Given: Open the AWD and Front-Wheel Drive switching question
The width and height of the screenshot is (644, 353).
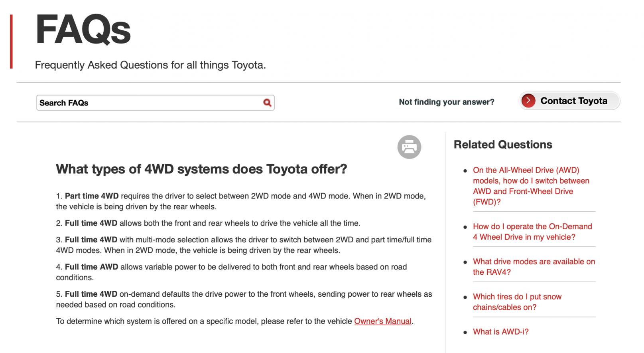Looking at the screenshot, I should (531, 186).
